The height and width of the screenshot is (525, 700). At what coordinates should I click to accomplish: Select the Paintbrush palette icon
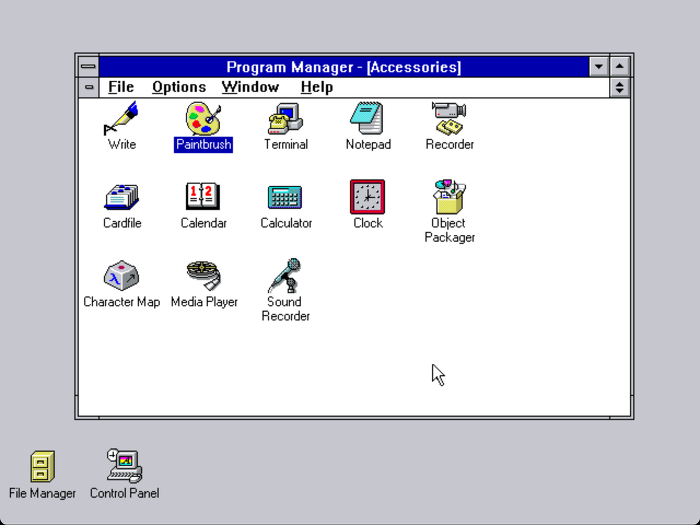tap(203, 118)
